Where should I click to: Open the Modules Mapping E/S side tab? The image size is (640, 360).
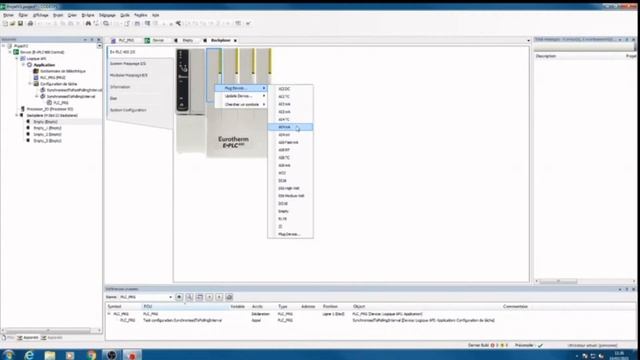tap(129, 75)
